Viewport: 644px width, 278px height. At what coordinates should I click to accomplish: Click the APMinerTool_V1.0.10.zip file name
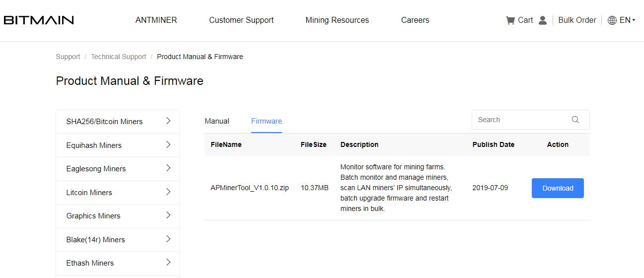[x=249, y=188]
